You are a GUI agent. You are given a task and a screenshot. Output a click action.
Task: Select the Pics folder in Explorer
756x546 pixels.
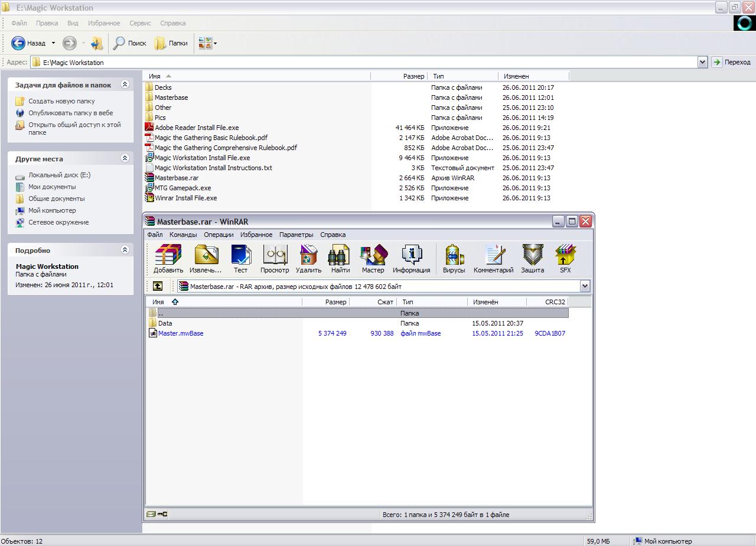pos(156,118)
